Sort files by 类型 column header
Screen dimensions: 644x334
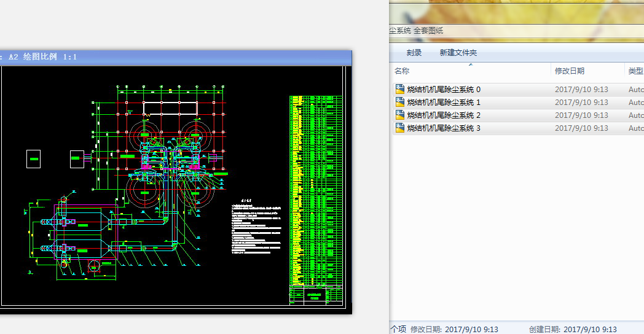coord(635,71)
